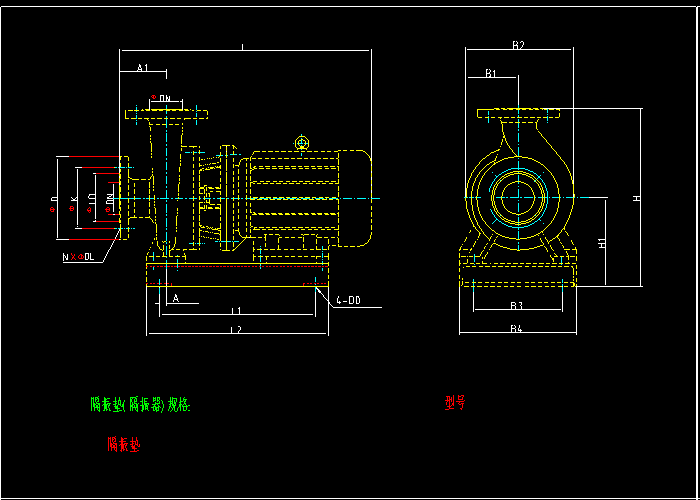
Task: Click the top discharge flange in side view
Action: point(164,114)
